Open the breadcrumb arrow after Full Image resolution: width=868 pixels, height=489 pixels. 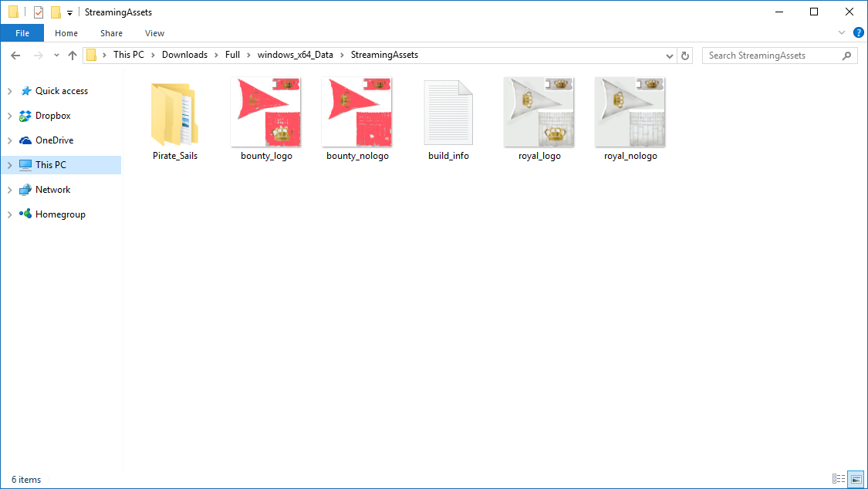click(x=248, y=56)
